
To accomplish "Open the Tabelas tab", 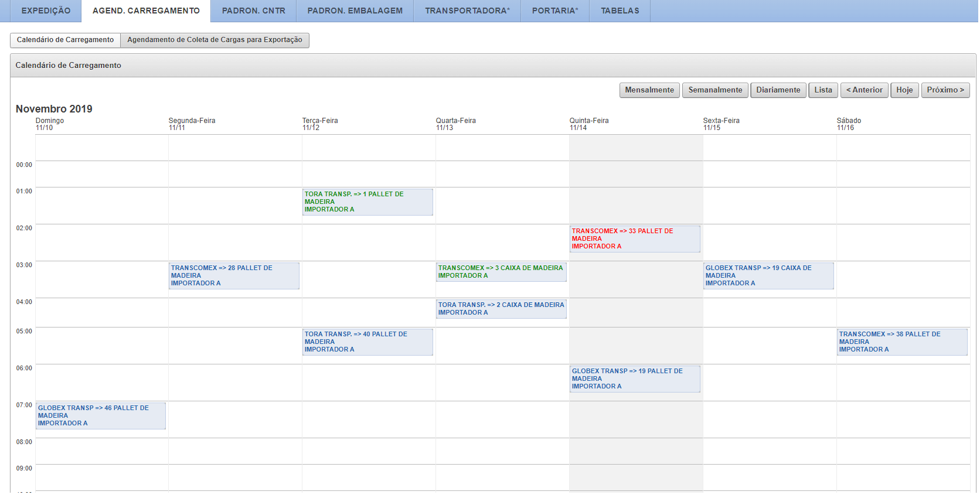I will tap(620, 11).
